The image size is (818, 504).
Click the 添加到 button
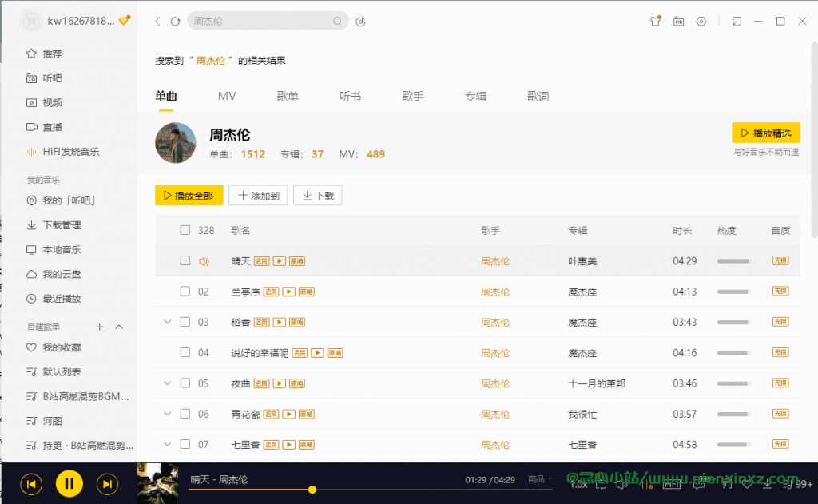[258, 195]
